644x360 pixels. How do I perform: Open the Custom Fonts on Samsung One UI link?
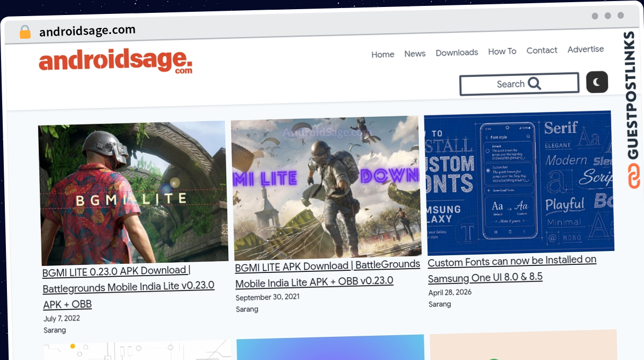click(512, 269)
